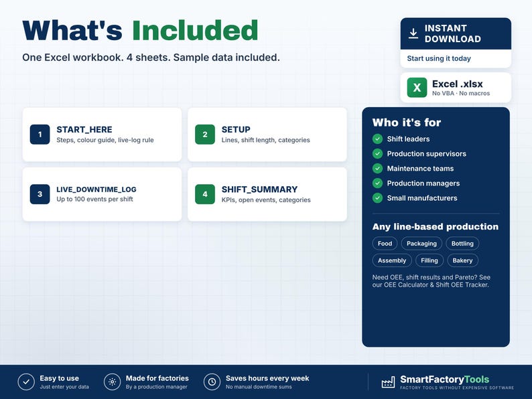The image size is (532, 399).
Task: Click the Easy to use label
Action: pyautogui.click(x=59, y=378)
